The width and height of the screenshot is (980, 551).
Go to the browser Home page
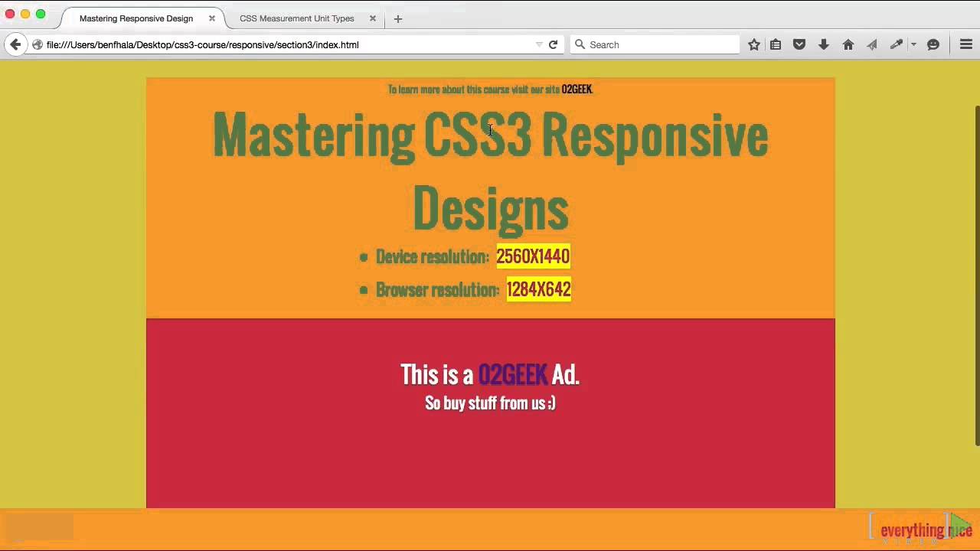pos(848,44)
